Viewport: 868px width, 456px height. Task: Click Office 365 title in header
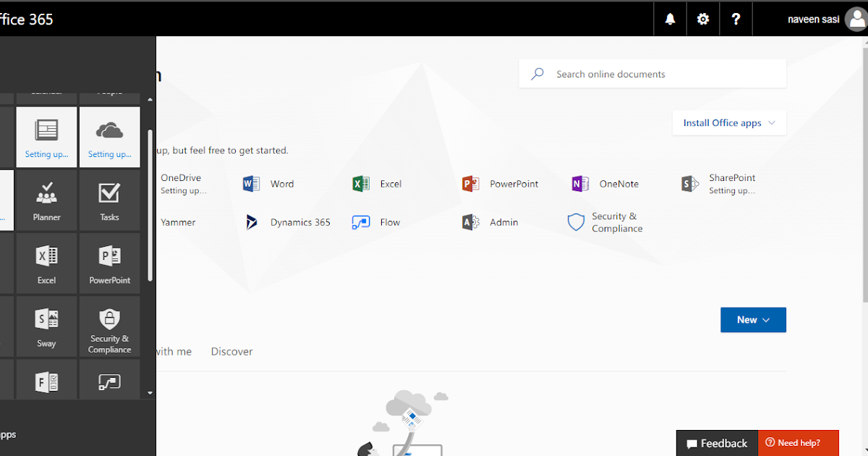(x=27, y=20)
